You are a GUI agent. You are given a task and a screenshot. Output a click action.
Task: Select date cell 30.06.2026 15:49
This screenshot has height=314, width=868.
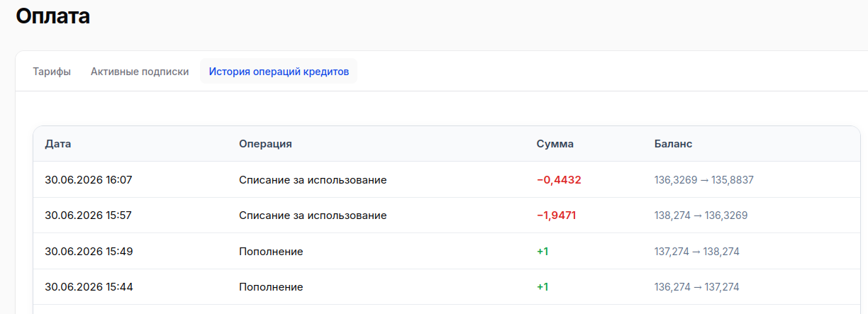[89, 252]
